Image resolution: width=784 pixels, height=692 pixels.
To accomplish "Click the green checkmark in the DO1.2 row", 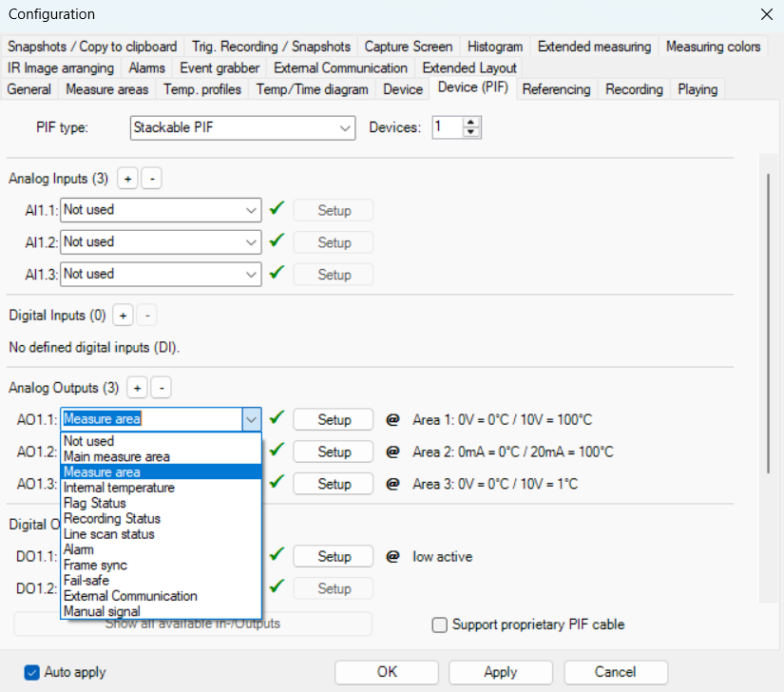I will (277, 586).
